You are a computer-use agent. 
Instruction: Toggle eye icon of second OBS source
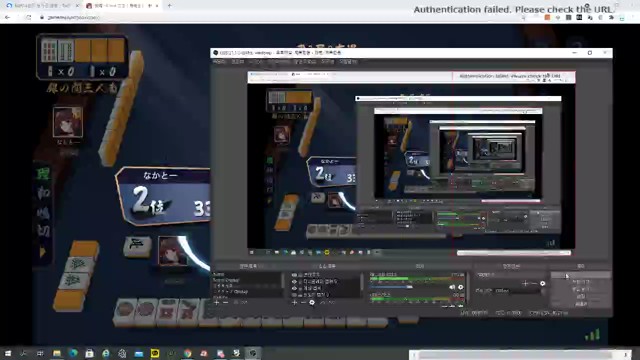pyautogui.click(x=294, y=281)
